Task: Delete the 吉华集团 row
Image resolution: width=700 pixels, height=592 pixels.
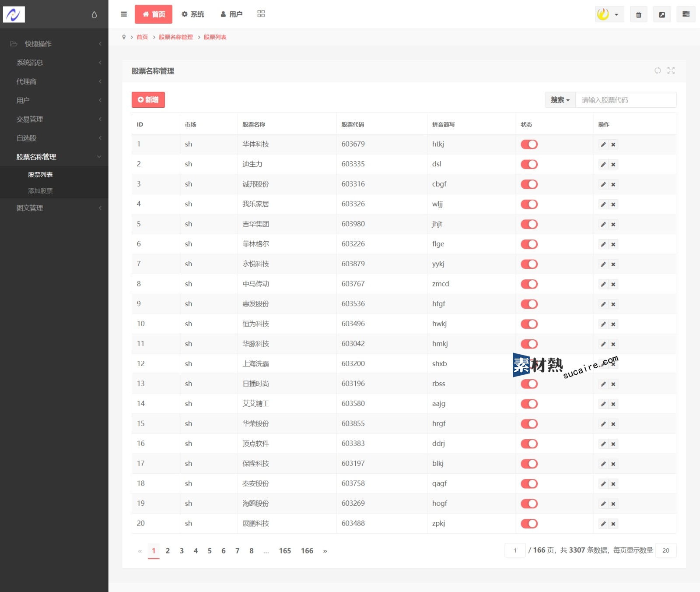Action: pos(613,224)
